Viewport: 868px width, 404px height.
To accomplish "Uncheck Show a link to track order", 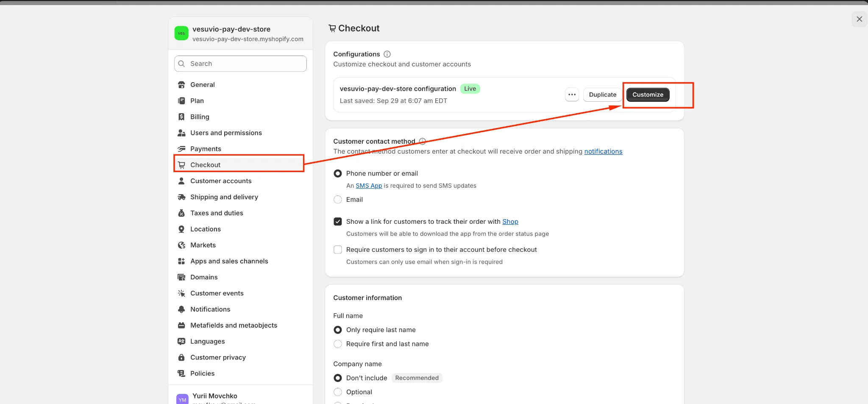I will click(x=338, y=222).
